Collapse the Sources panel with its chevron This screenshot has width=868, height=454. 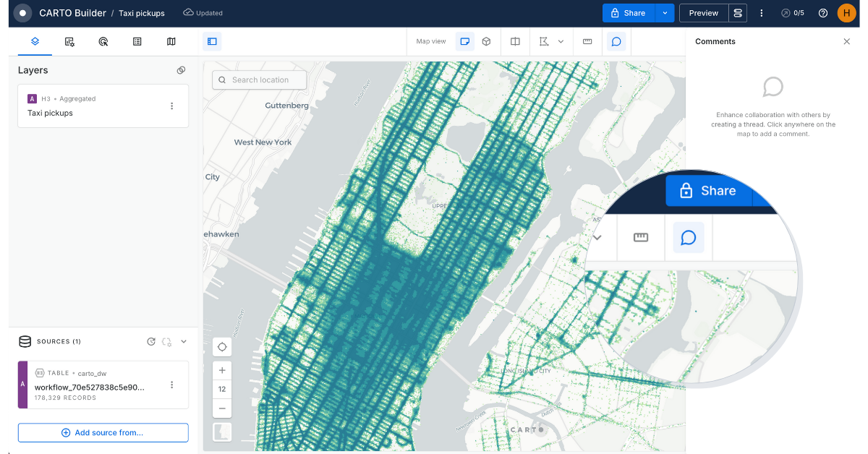click(183, 340)
